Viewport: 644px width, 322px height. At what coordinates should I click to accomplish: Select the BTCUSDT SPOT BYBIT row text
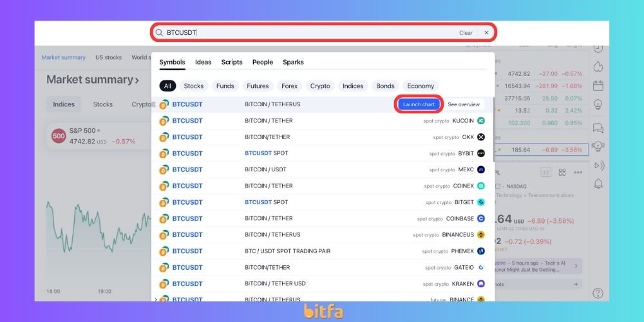pyautogui.click(x=266, y=153)
